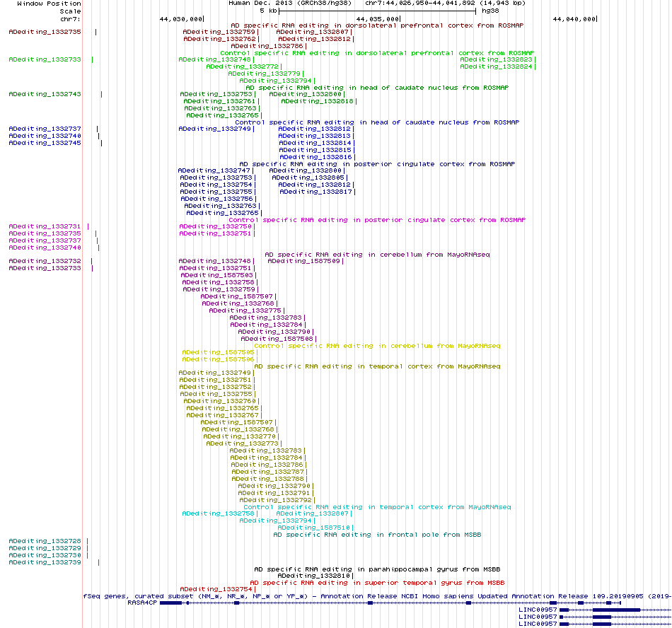The image size is (672, 628).
Task: Select green item ADediting_1332824
Action: coord(496,66)
